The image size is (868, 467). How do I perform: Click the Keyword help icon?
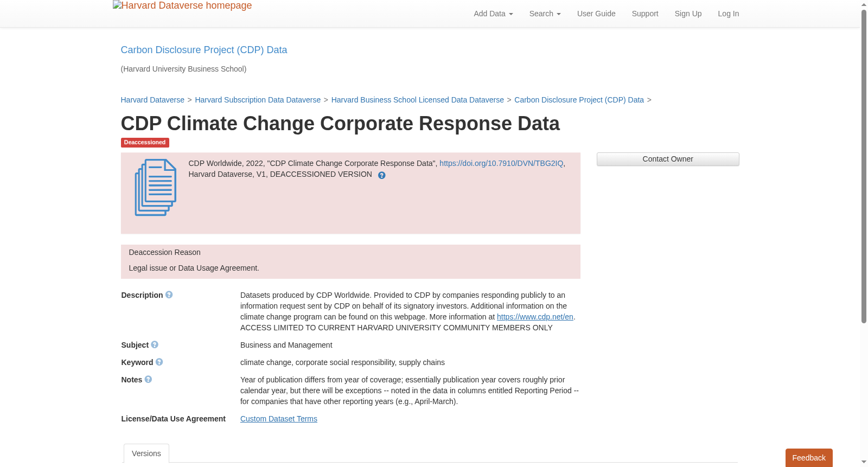point(159,362)
